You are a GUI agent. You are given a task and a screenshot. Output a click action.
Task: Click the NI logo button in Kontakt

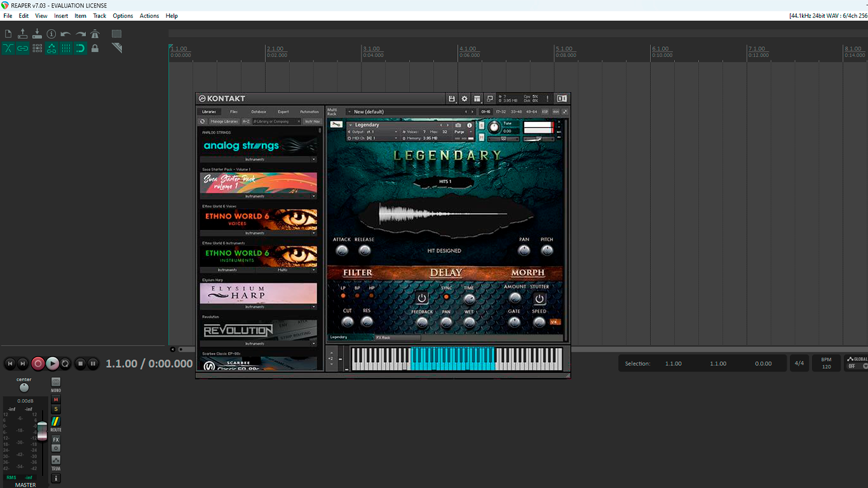[x=562, y=98]
